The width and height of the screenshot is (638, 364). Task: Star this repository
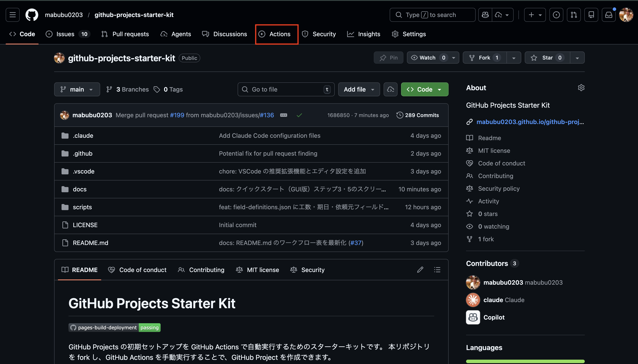[x=547, y=58]
